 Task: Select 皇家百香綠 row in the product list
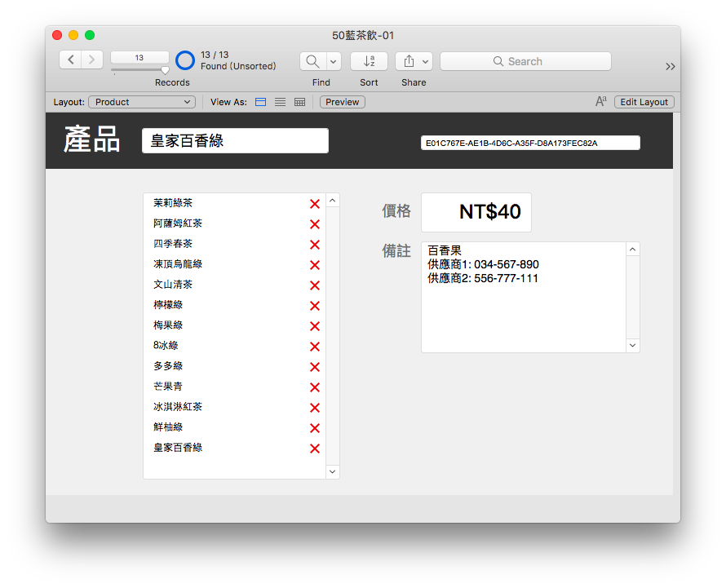178,447
